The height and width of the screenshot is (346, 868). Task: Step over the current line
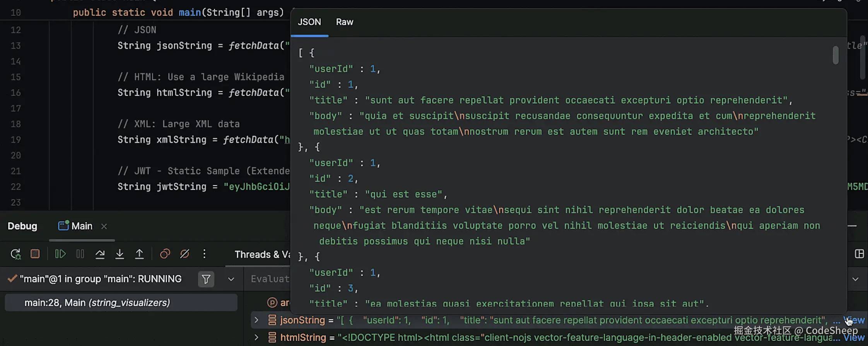point(100,254)
